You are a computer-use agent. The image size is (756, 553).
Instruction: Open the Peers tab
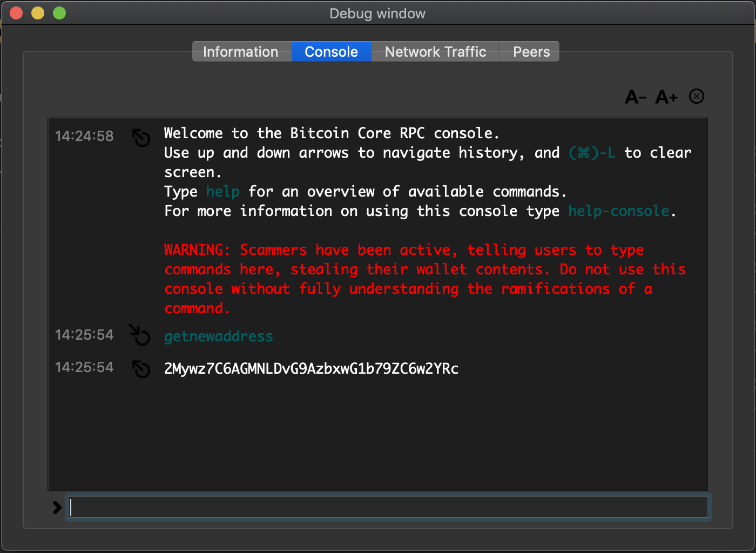coord(531,52)
